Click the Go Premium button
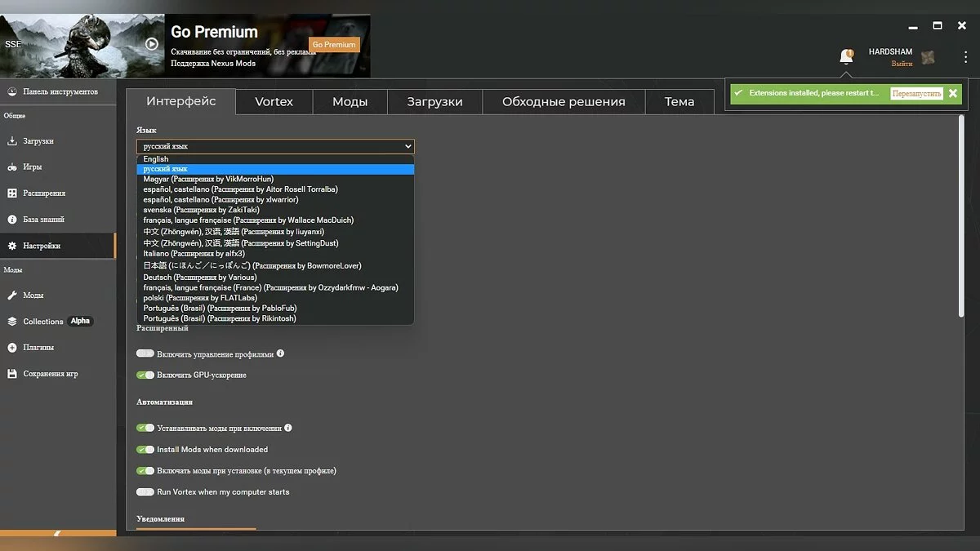The width and height of the screenshot is (980, 551). (x=334, y=45)
